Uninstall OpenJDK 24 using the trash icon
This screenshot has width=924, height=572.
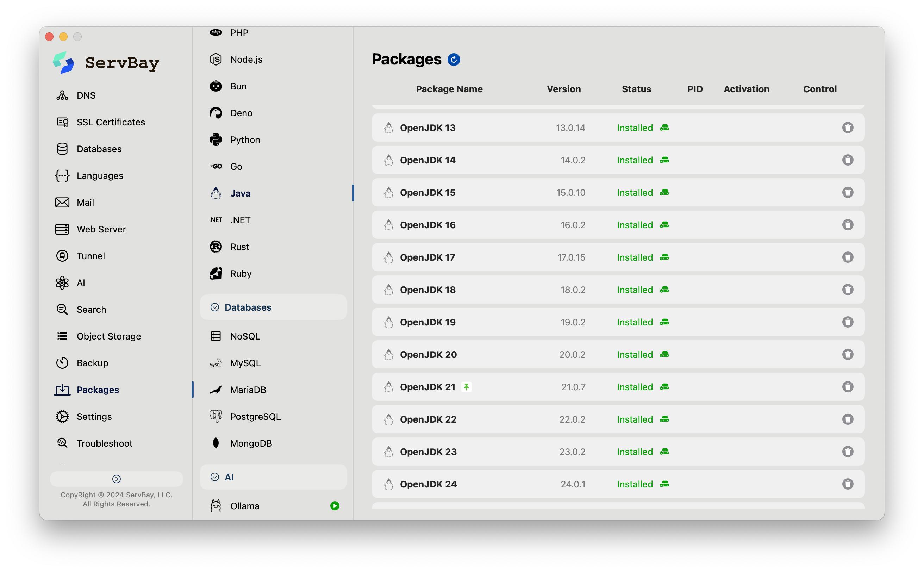point(847,484)
